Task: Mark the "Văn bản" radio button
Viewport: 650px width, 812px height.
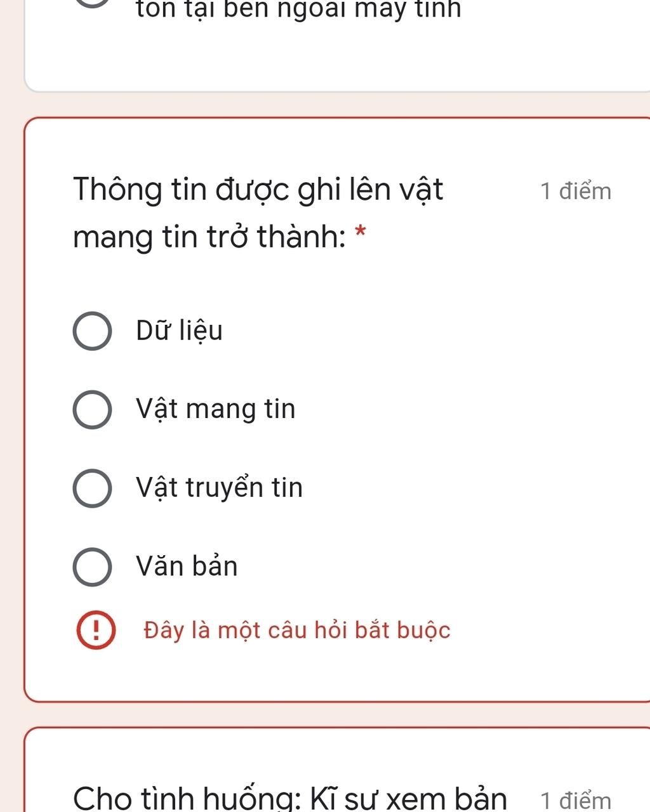Action: (93, 567)
